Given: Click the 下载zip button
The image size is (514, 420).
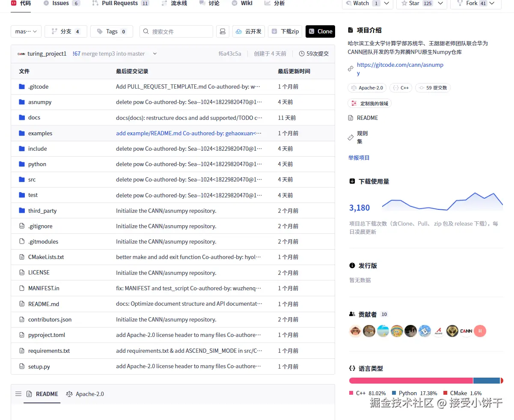Looking at the screenshot, I should 285,32.
